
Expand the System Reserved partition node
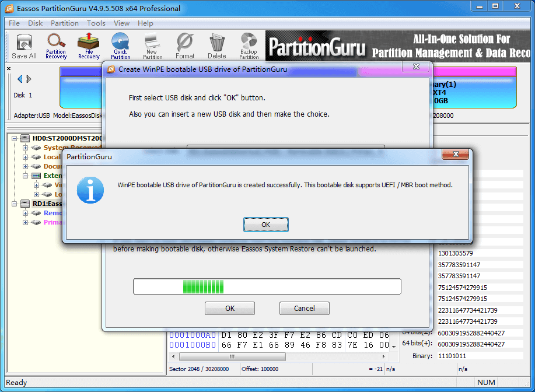coord(25,148)
